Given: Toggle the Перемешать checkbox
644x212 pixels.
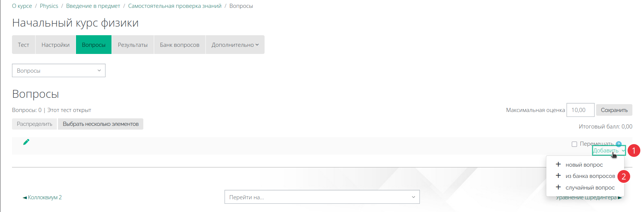Looking at the screenshot, I should 574,144.
